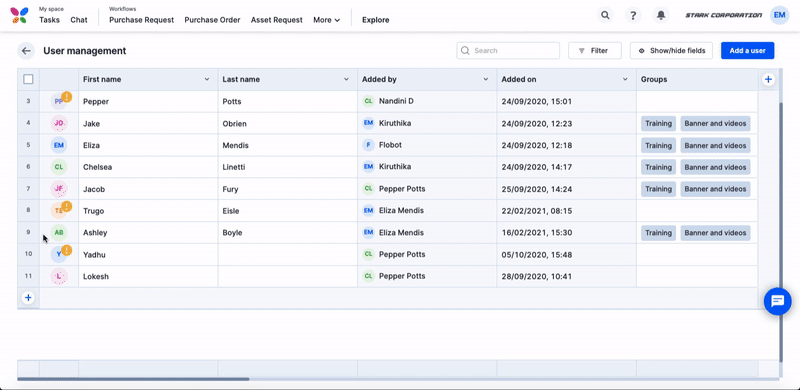Click the Training tag in Ashley's row

[x=658, y=233]
